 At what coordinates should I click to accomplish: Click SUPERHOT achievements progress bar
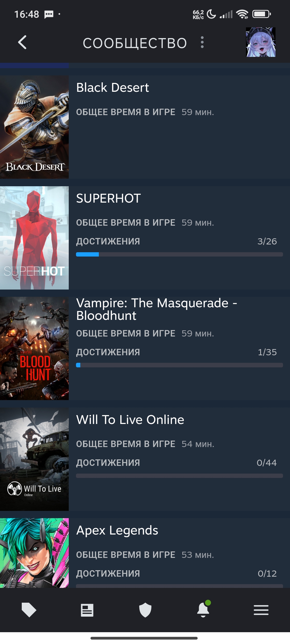(x=179, y=254)
